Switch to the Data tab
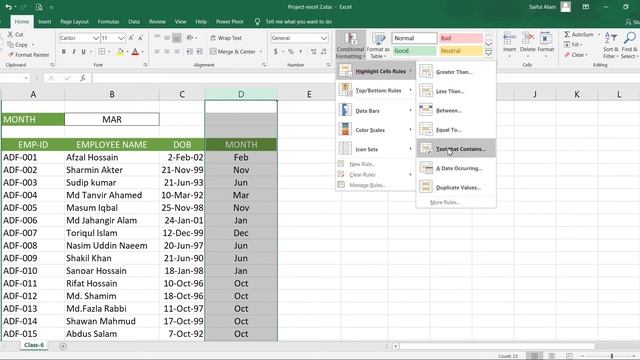 (x=134, y=22)
